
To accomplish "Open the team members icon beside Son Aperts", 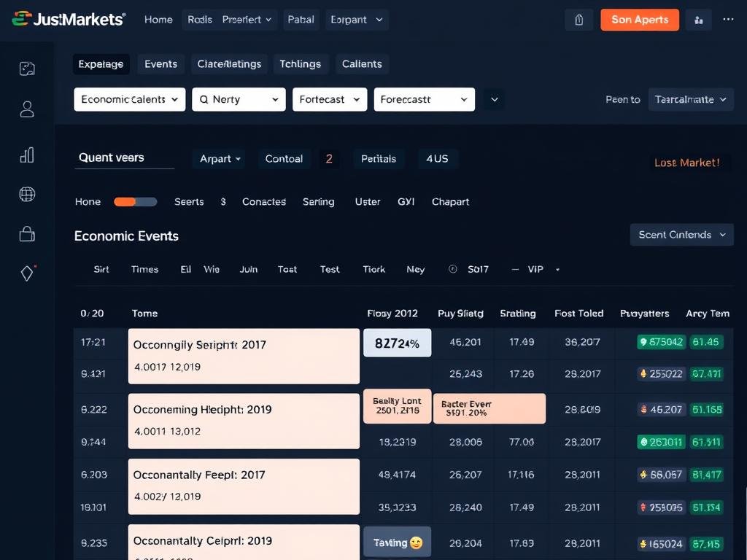I will 698,20.
